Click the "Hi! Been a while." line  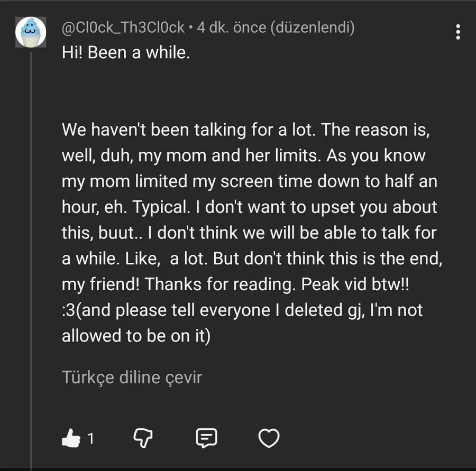click(126, 53)
